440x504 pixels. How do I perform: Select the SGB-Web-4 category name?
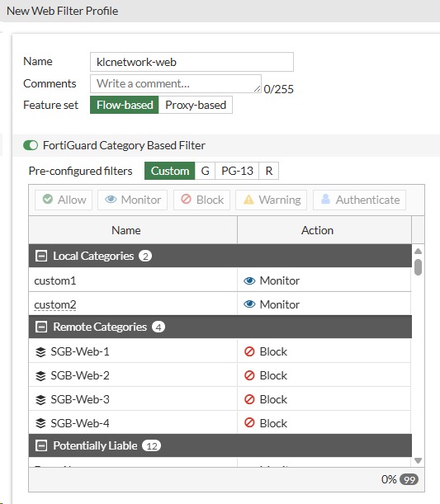tap(80, 423)
